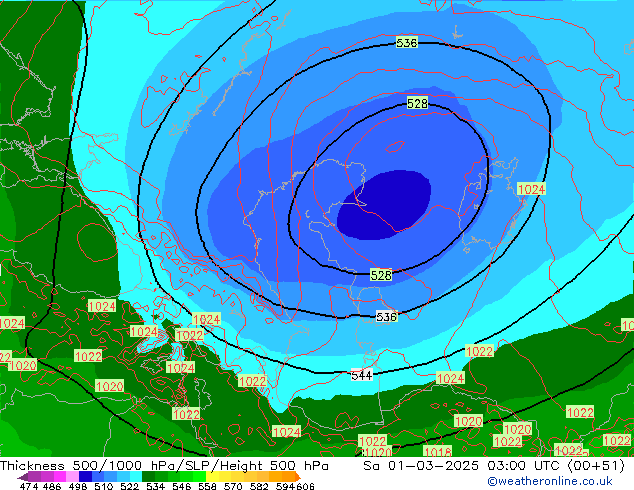This screenshot has height=490, width=634.
Task: Click the 1022 label adjacent to 1024 near map center-left
Action: (189, 336)
